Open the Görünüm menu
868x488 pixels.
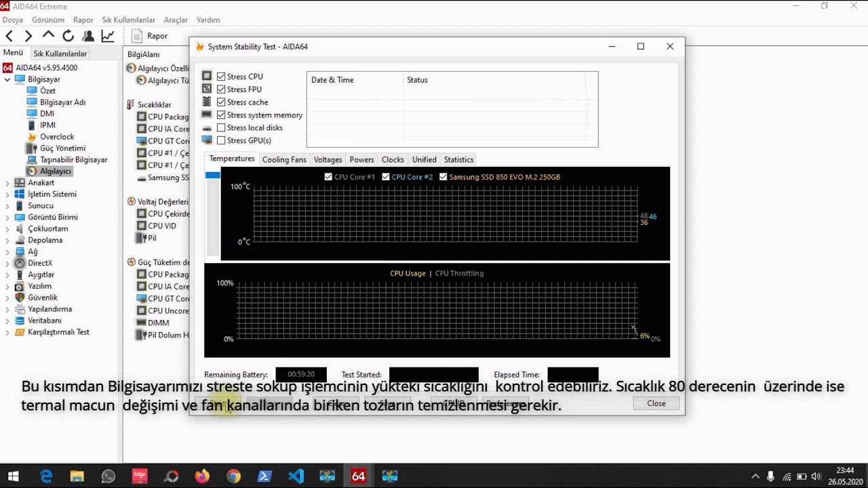[x=48, y=20]
